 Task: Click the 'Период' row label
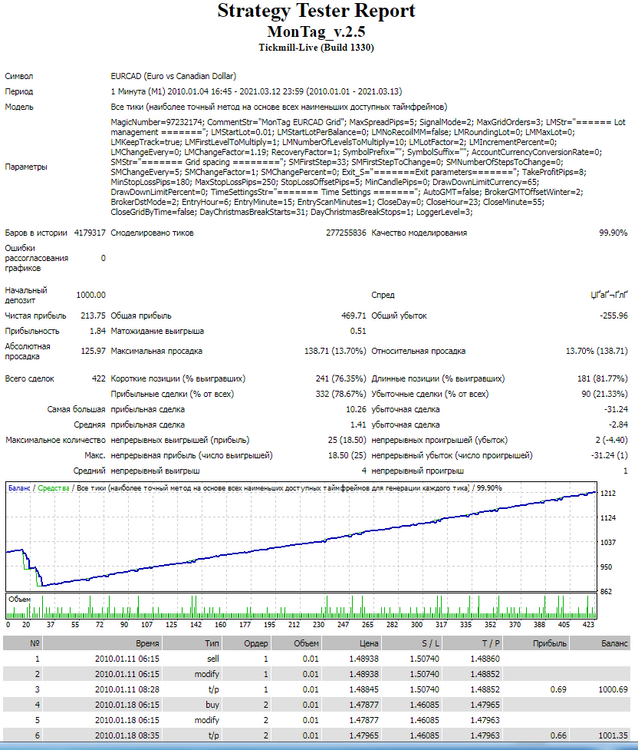tap(19, 91)
